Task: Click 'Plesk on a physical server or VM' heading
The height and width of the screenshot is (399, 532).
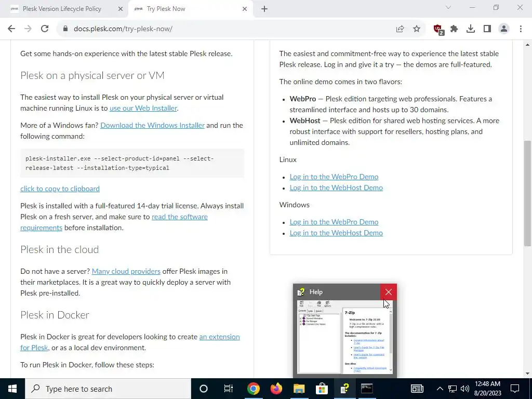Action: click(x=92, y=75)
